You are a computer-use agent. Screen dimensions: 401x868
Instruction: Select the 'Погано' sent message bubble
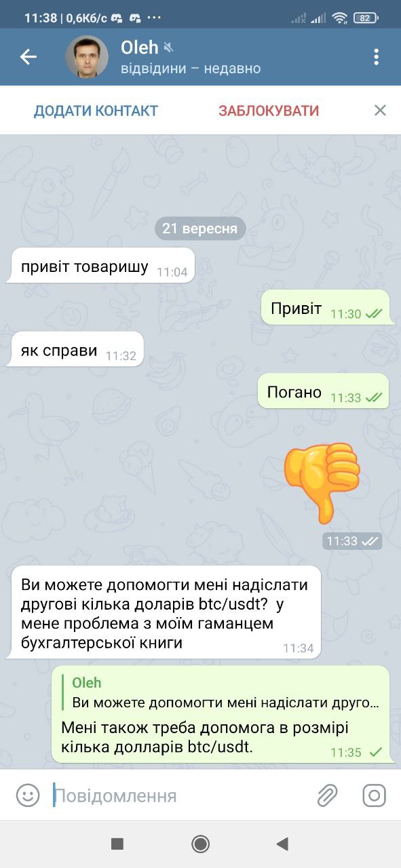pyautogui.click(x=324, y=391)
